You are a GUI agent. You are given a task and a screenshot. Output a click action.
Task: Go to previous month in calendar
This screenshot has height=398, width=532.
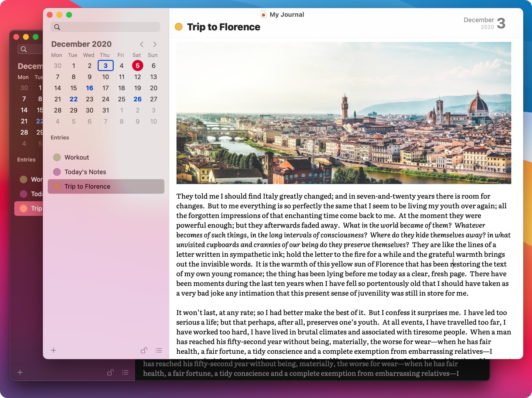141,44
